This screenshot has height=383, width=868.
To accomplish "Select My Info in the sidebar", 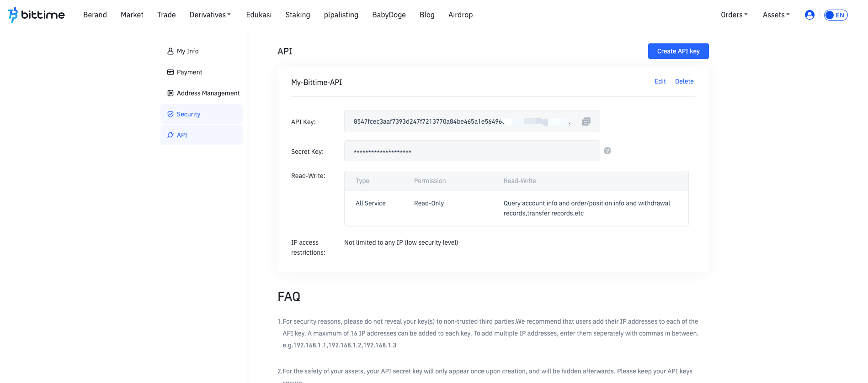I will pyautogui.click(x=202, y=51).
